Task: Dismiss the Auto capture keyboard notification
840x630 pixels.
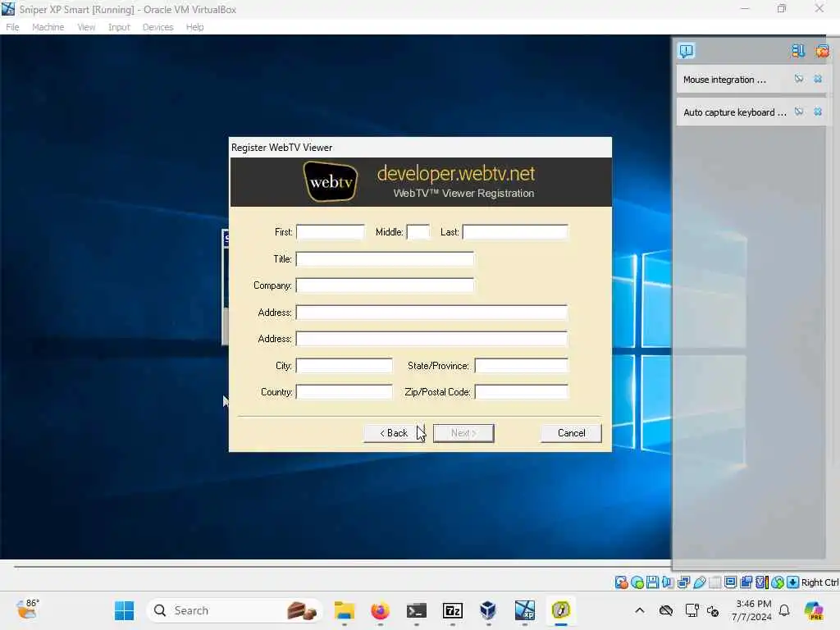Action: point(818,112)
